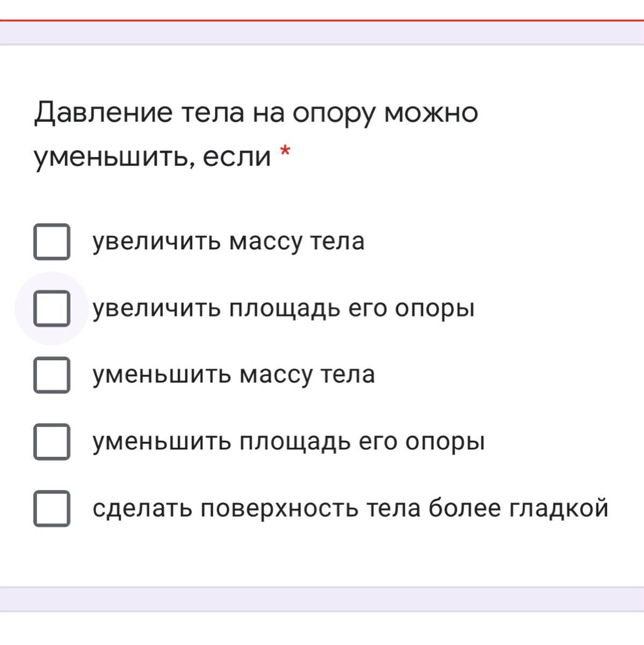Click the label text увеличить массу тела
644x645 pixels.
click(228, 242)
